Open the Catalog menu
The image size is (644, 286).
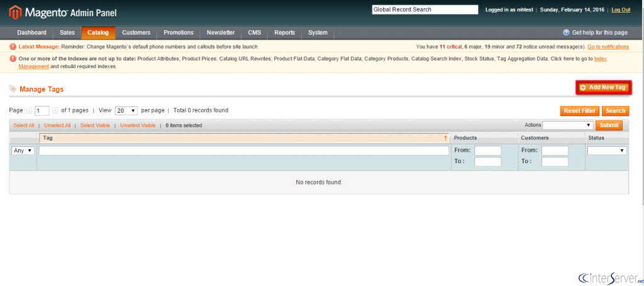[x=98, y=33]
